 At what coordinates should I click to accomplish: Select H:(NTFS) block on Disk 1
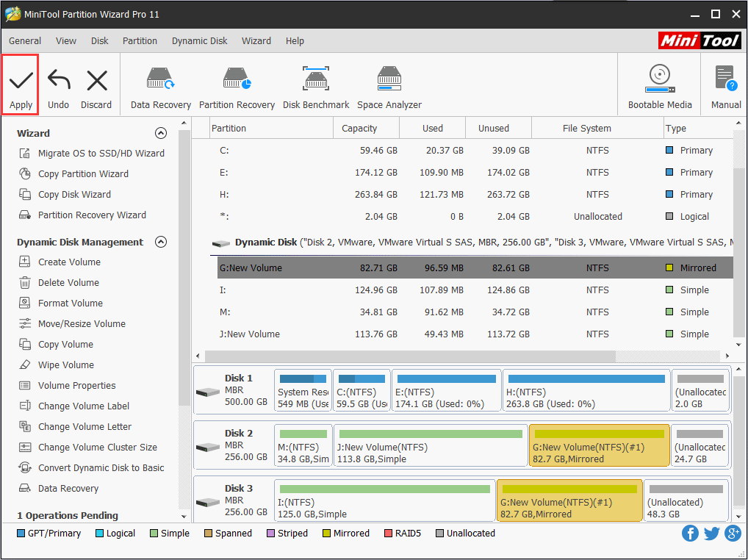586,391
